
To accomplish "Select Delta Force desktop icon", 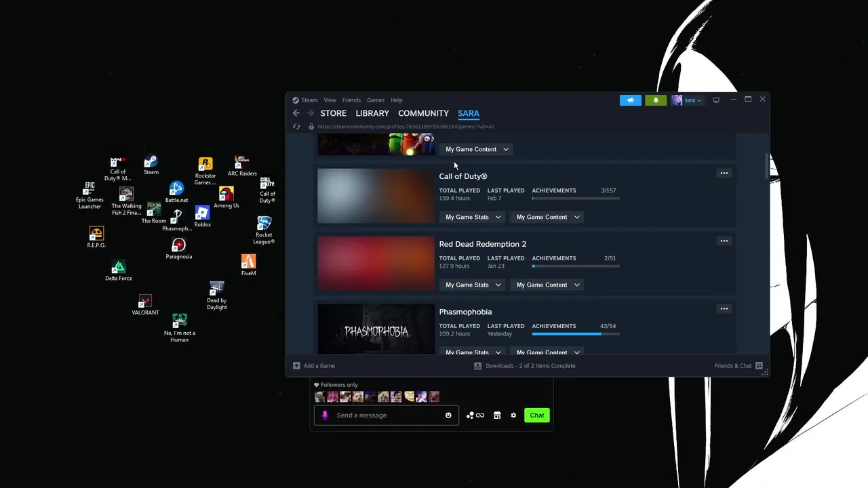I will (119, 270).
